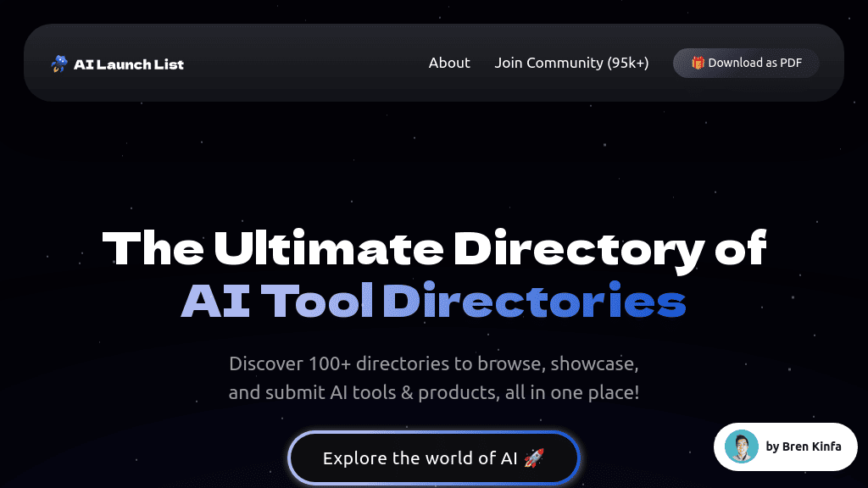Click the gift emoji on the Download button

(x=697, y=62)
